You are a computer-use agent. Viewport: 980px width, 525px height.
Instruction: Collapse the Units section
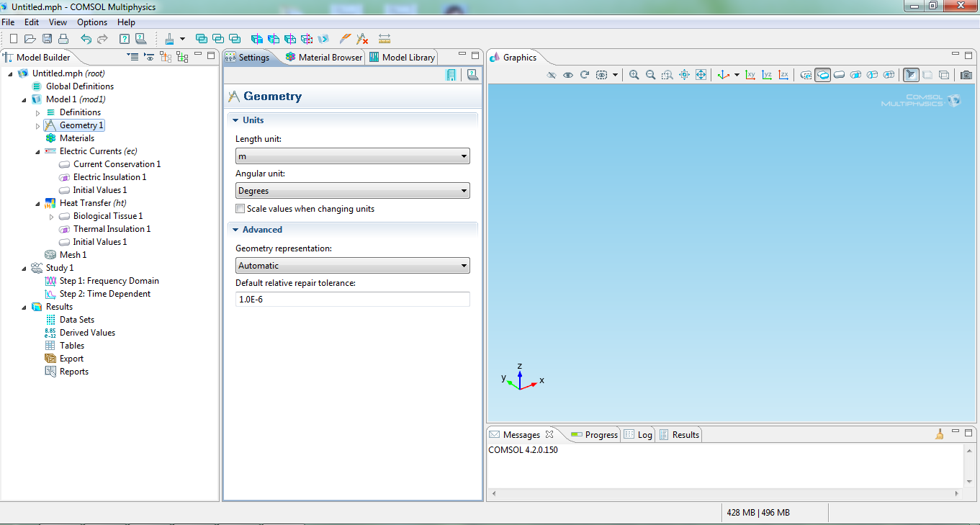click(x=235, y=120)
